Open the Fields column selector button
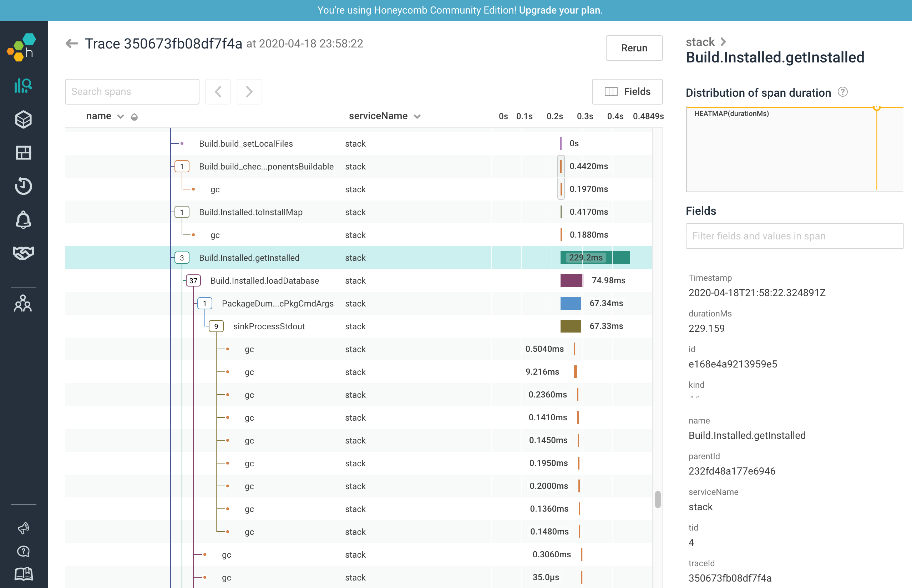This screenshot has height=588, width=912. tap(627, 92)
